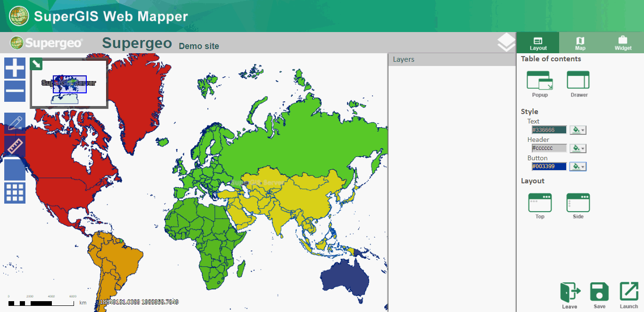Save the web map
Viewport: 644px width, 312px height.
600,296
